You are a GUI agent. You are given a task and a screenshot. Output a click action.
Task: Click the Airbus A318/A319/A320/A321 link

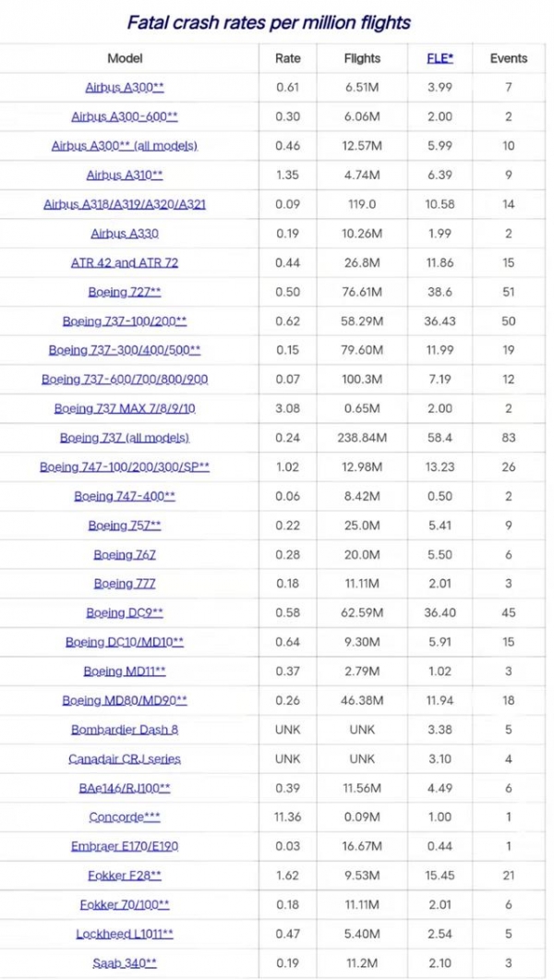(x=125, y=204)
